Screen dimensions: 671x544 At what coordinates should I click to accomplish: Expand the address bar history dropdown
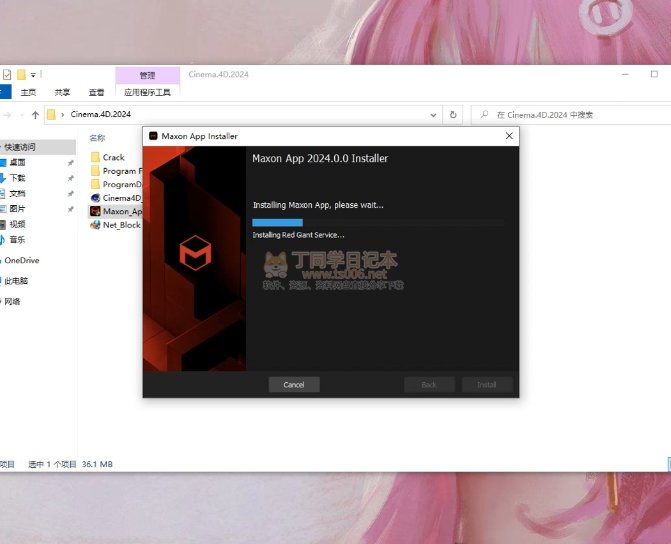433,115
